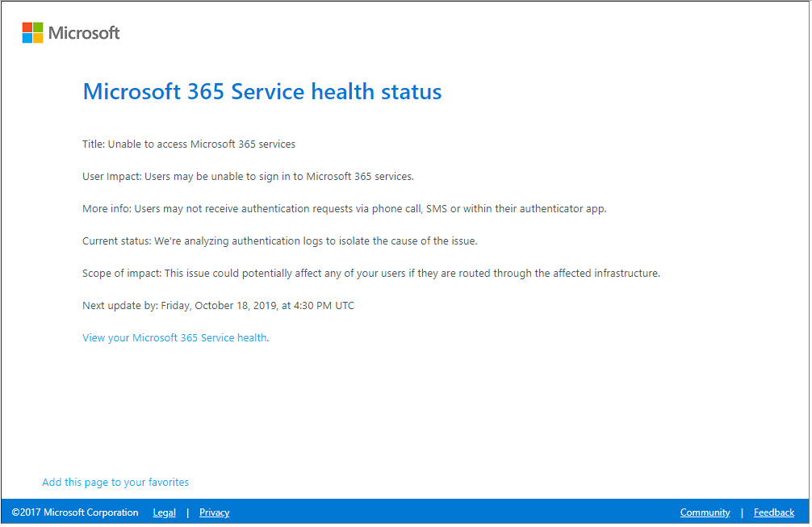The image size is (812, 527).
Task: Open the Legal link in footer
Action: tap(164, 512)
